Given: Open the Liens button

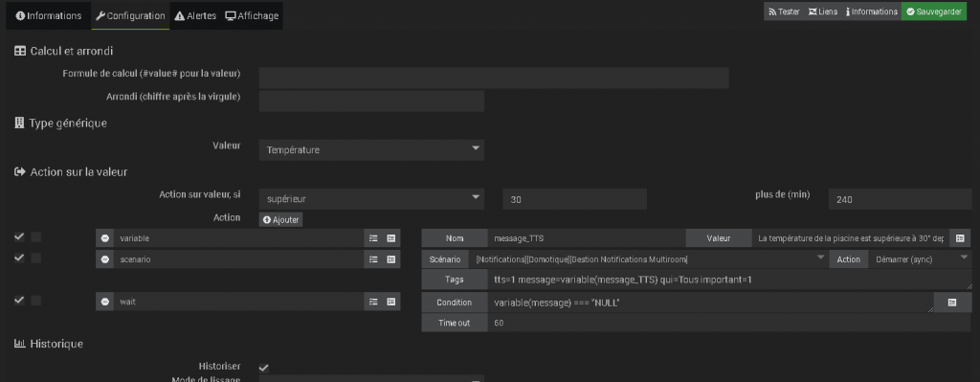Looking at the screenshot, I should (x=822, y=11).
